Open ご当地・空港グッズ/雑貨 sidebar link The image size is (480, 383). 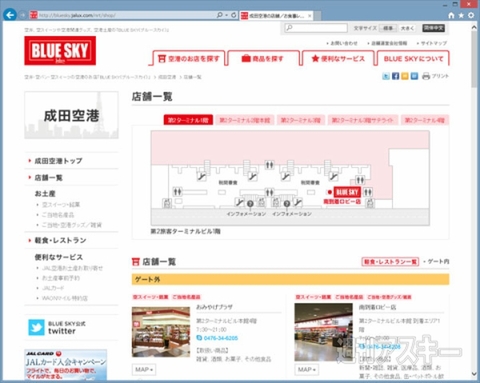pos(71,225)
